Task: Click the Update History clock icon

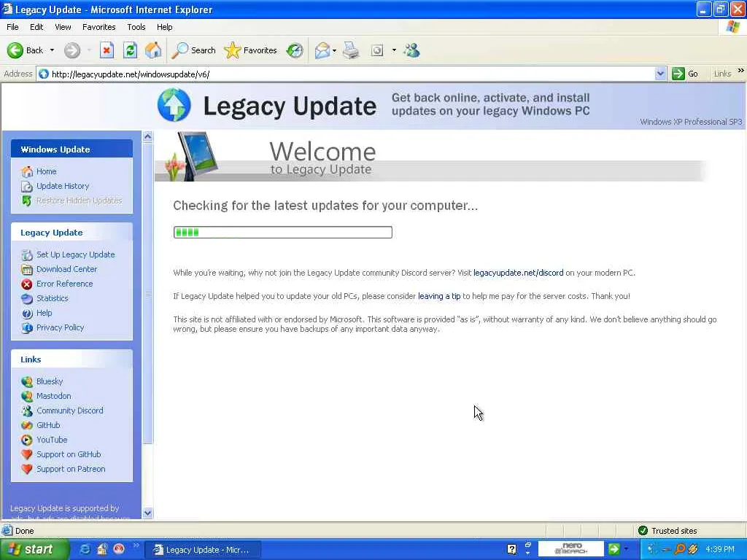Action: [27, 186]
